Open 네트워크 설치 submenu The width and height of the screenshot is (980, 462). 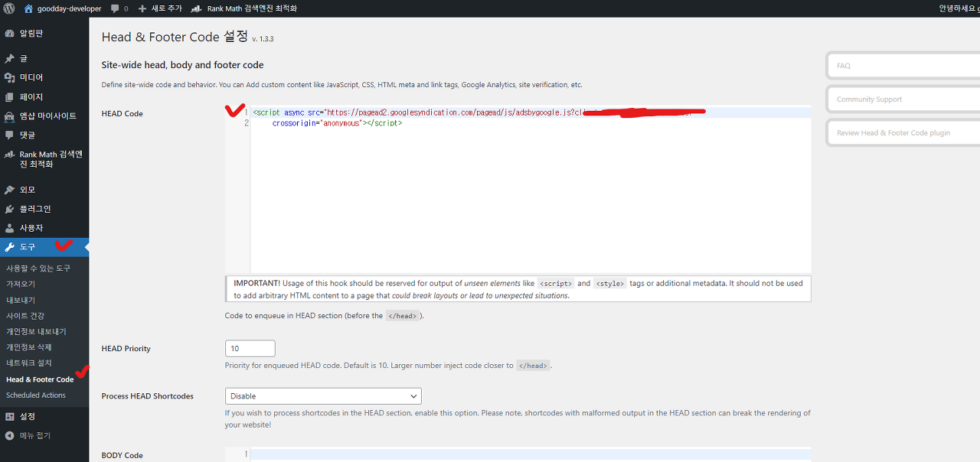pos(29,363)
